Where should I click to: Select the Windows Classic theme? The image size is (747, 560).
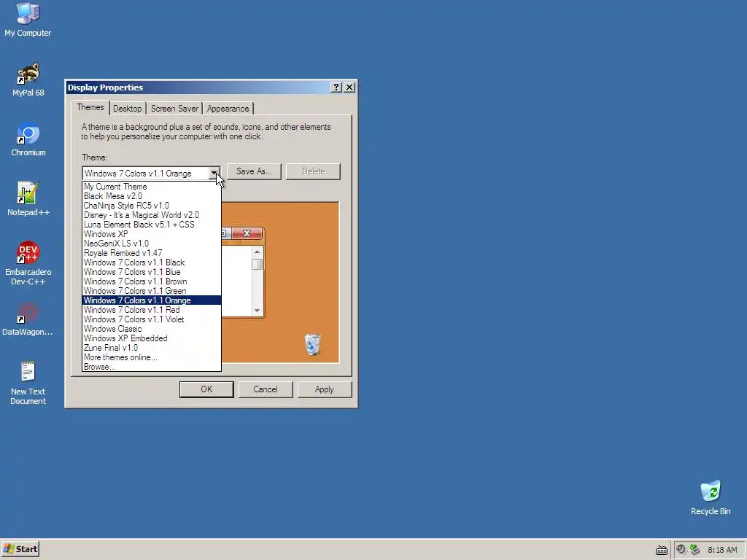click(152, 329)
